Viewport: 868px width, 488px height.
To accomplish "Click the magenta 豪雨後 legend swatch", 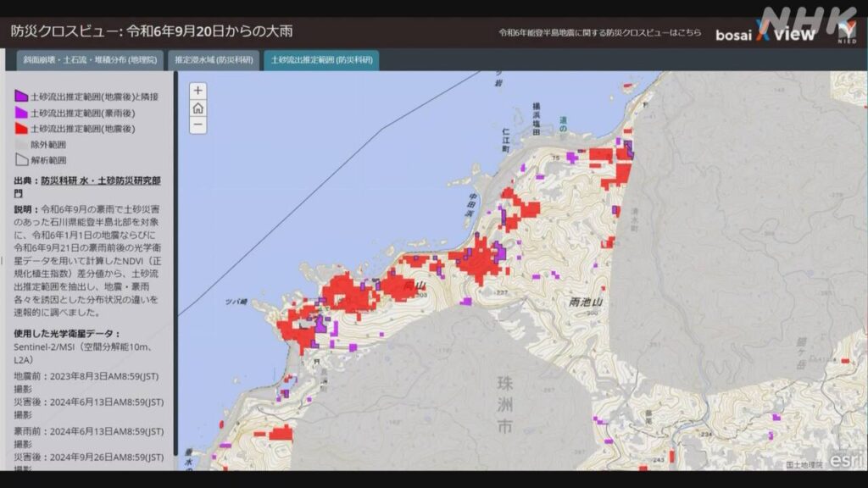I will tap(21, 112).
